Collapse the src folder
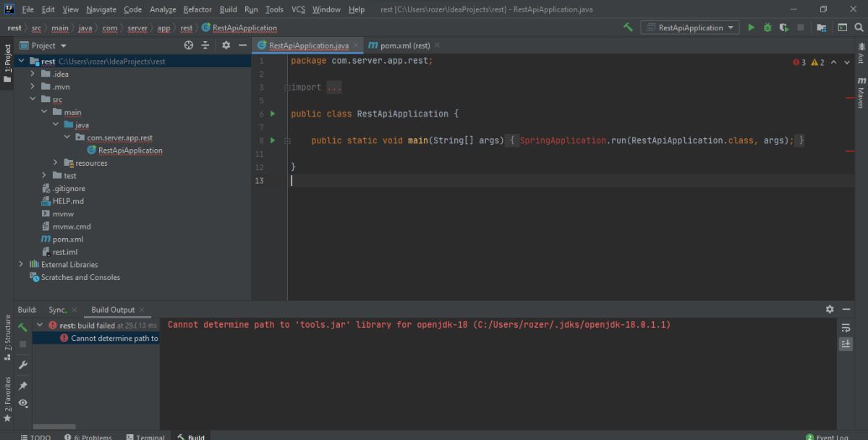868x440 pixels. click(33, 100)
